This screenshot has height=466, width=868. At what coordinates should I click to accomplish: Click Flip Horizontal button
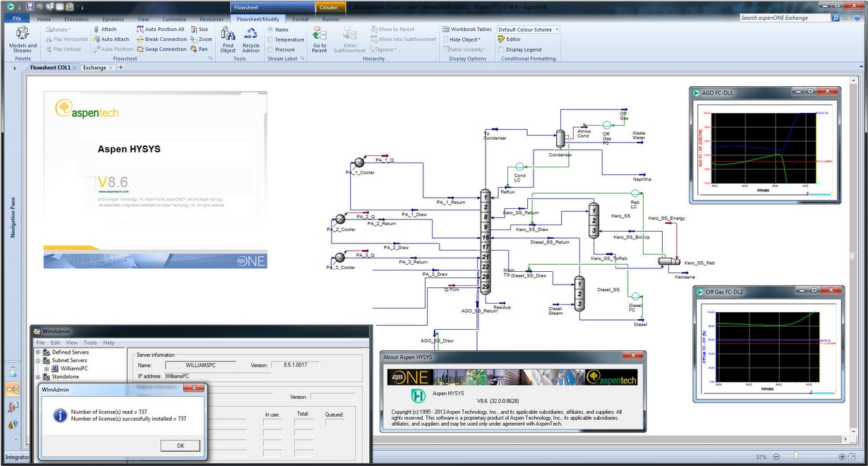click(66, 40)
